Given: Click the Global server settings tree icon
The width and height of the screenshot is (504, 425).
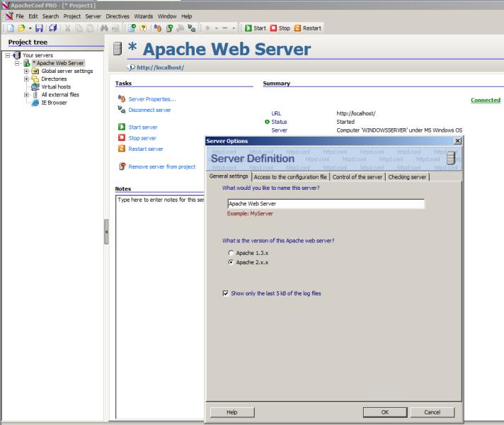Looking at the screenshot, I should point(35,71).
